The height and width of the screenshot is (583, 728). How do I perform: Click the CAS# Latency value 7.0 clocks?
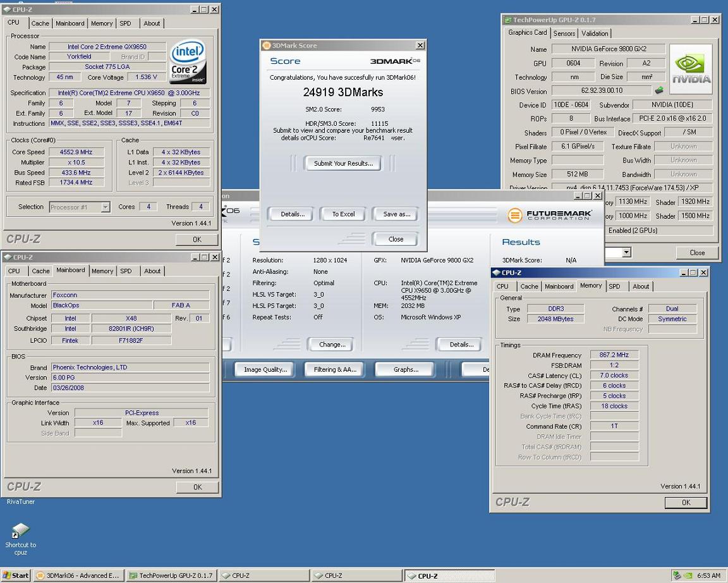point(614,376)
